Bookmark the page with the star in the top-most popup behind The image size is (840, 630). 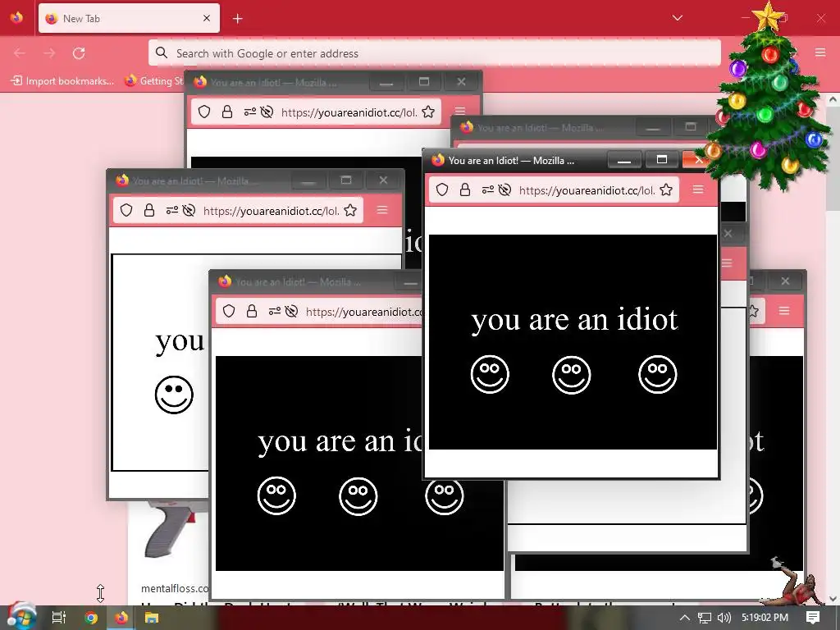(x=428, y=112)
